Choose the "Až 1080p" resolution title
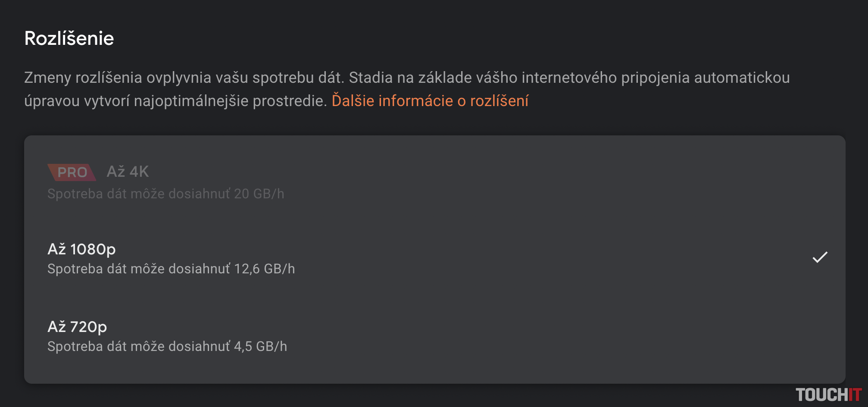 [81, 249]
